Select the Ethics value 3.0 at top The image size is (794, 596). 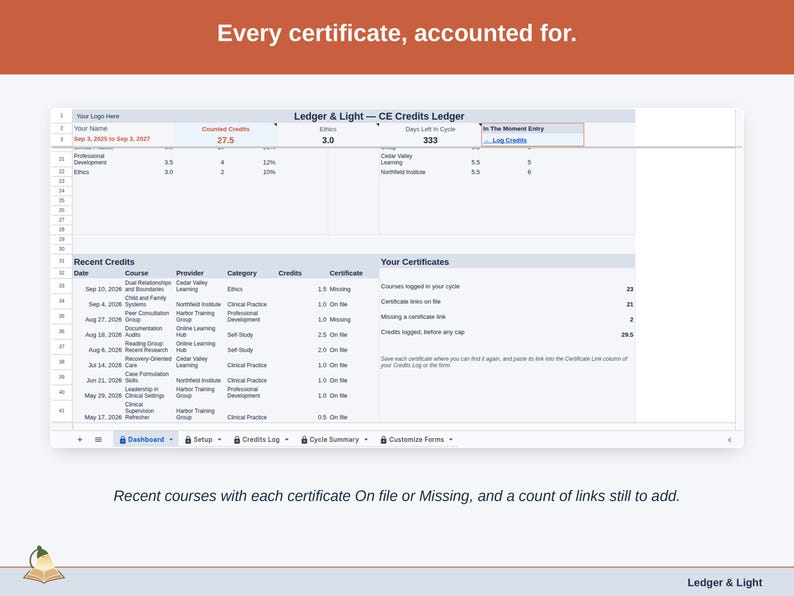pyautogui.click(x=328, y=140)
